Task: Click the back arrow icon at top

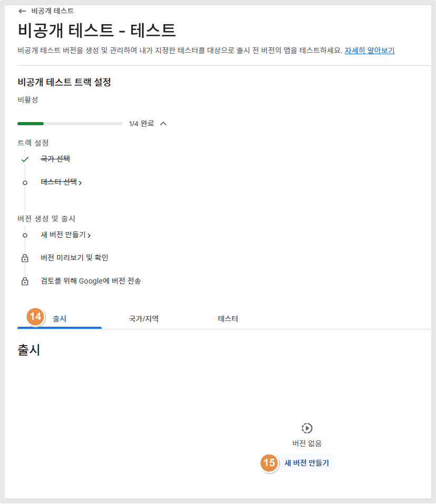Action: (22, 11)
